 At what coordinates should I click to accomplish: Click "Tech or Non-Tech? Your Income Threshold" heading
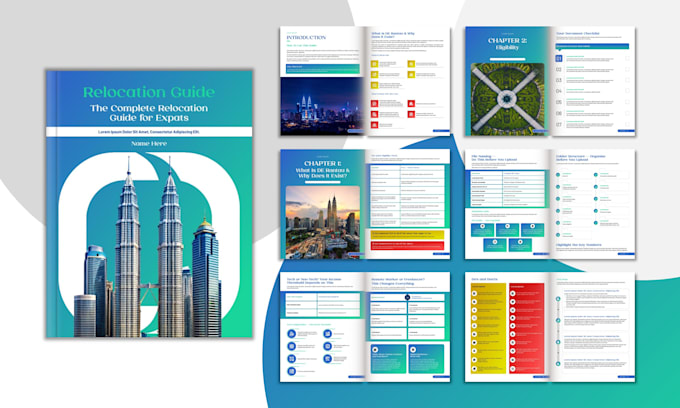point(314,281)
